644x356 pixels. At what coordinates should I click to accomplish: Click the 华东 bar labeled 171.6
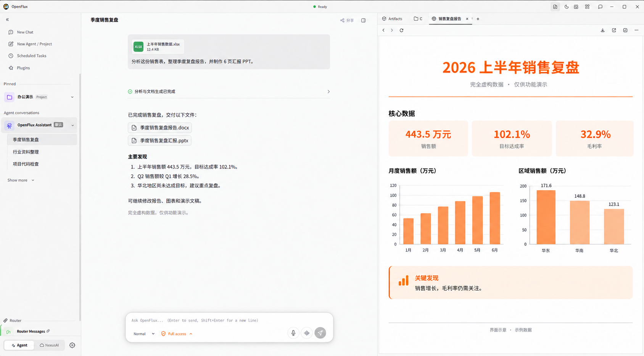546,217
